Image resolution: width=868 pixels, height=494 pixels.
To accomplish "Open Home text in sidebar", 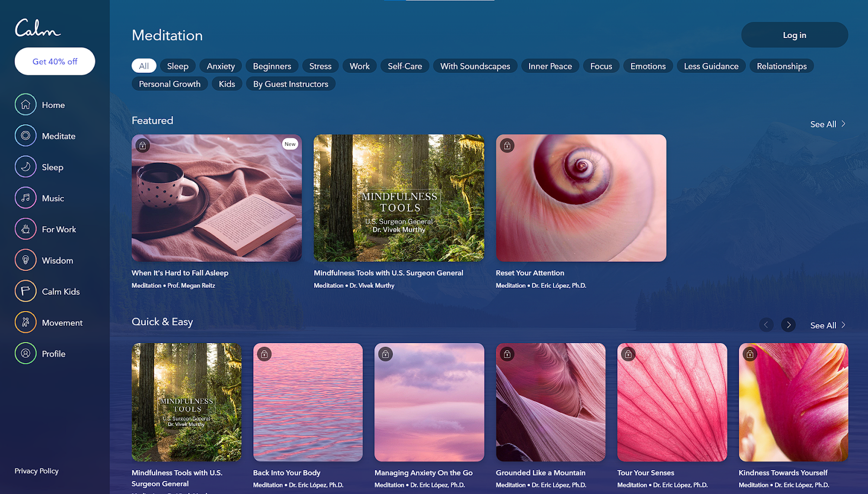I will coord(53,105).
